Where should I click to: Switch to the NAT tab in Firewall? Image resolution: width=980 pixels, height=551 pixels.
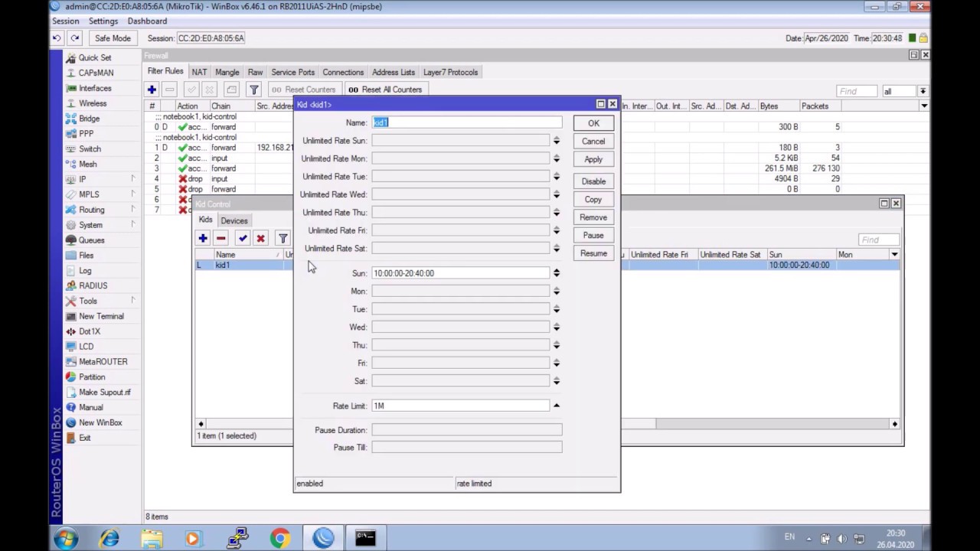pyautogui.click(x=199, y=72)
